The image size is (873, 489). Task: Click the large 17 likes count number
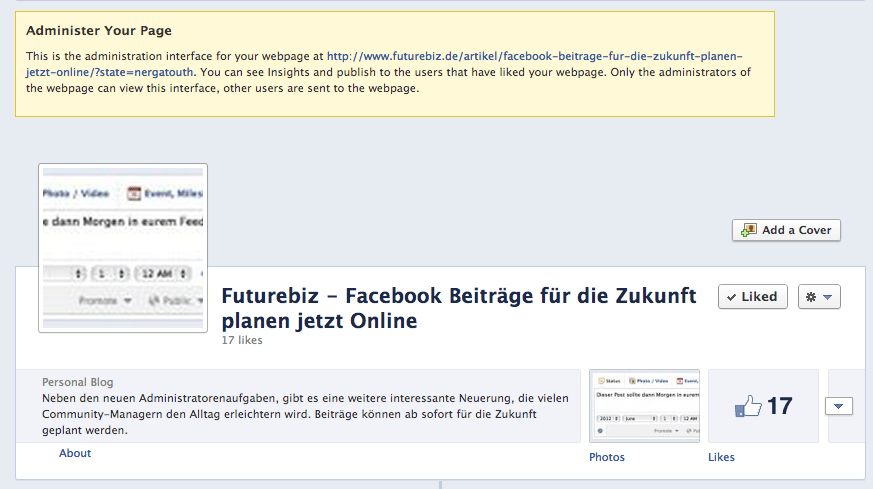[x=779, y=406]
